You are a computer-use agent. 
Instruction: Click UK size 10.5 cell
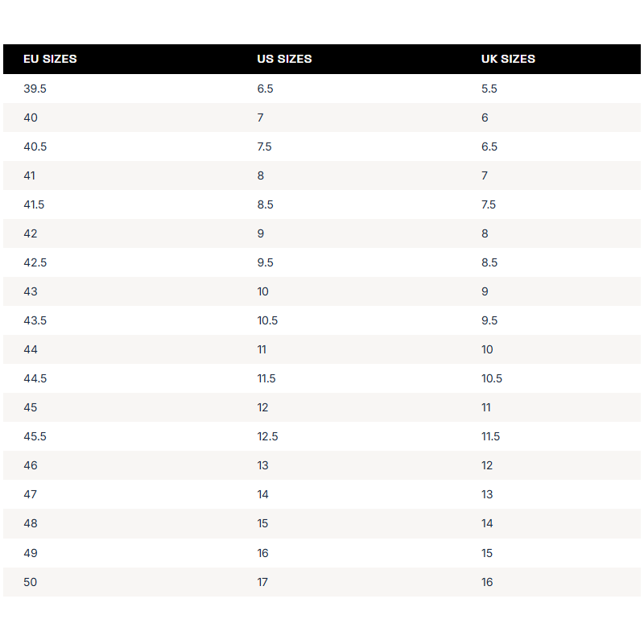492,378
